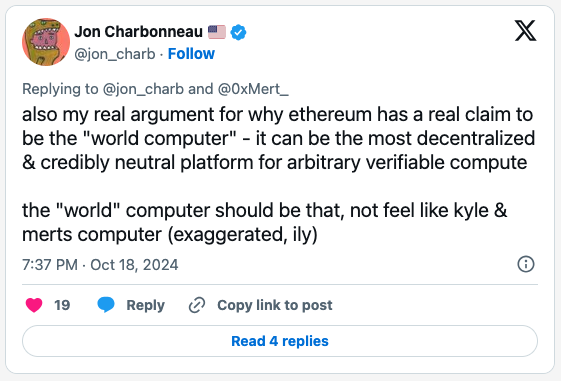Screen dimensions: 561x381
Task: Open the X logo in the corner
Action: tap(525, 31)
